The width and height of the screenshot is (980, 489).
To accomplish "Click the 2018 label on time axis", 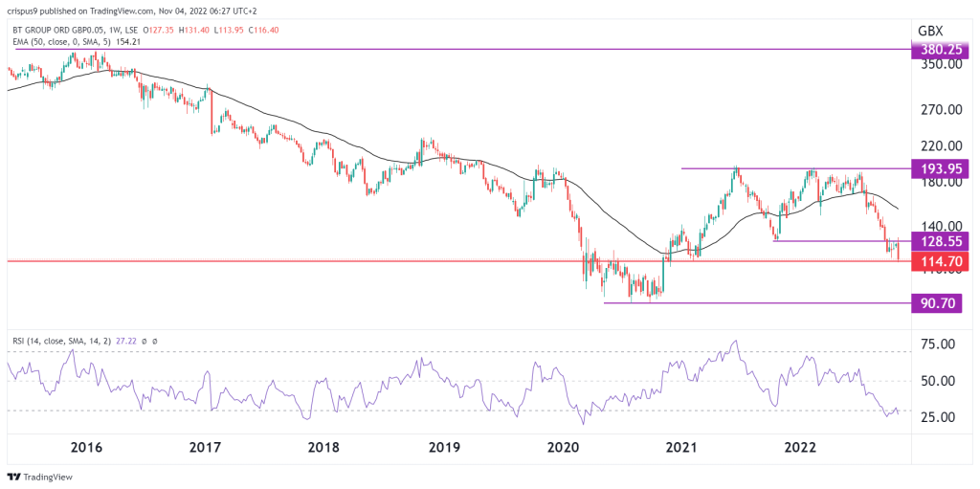I will [323, 448].
